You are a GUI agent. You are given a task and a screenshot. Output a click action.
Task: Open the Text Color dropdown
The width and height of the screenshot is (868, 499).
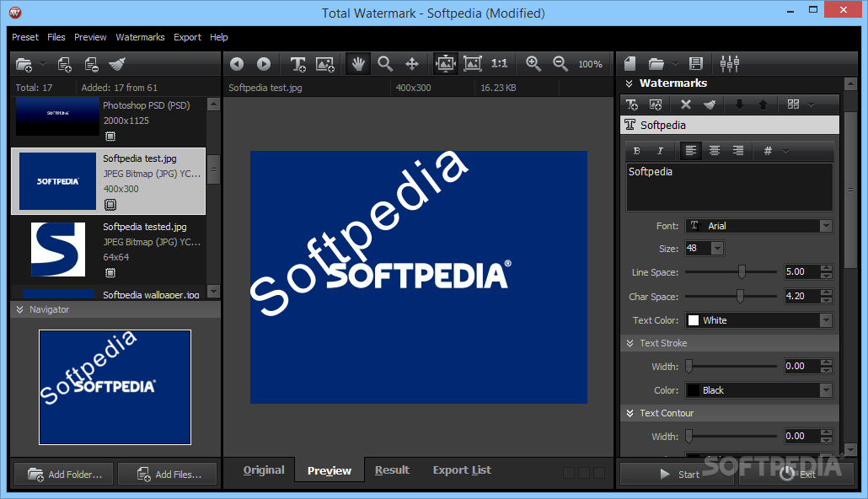pos(758,320)
